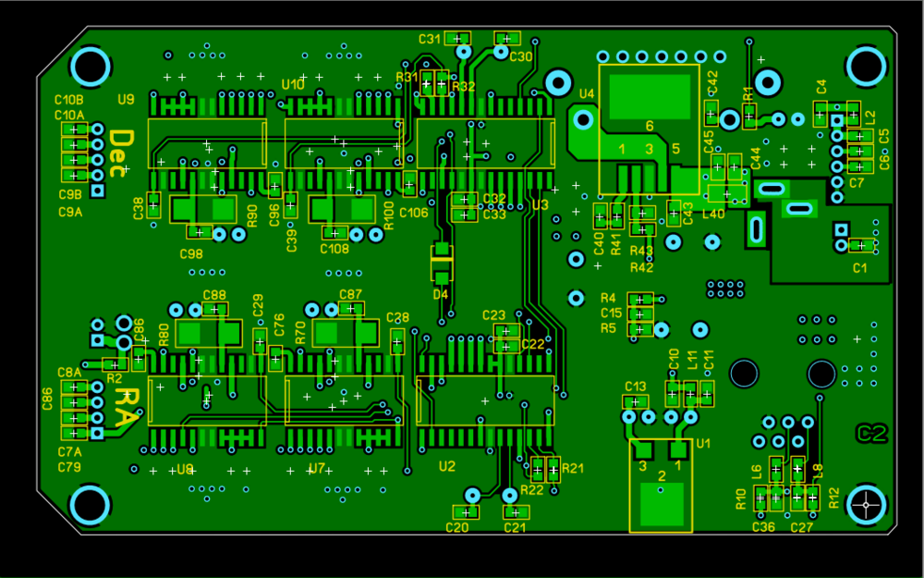The height and width of the screenshot is (578, 924).
Task: Click the large C2 silkscreen text
Action: coord(871,434)
